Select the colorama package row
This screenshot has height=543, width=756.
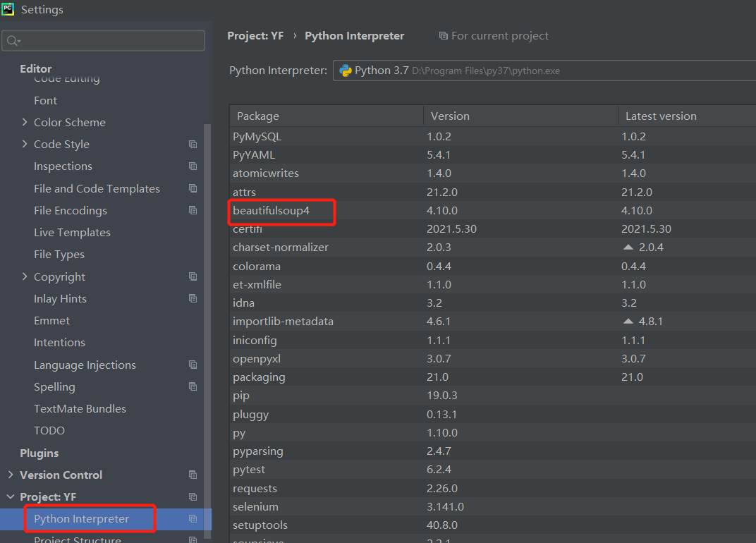(x=493, y=266)
